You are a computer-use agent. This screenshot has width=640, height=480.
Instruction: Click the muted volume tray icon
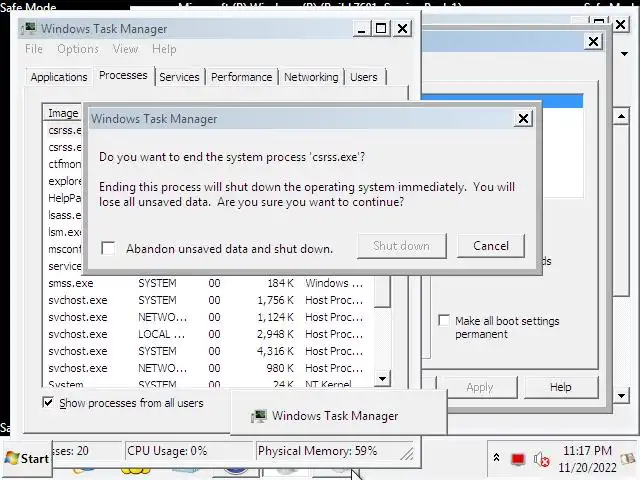(x=542, y=460)
